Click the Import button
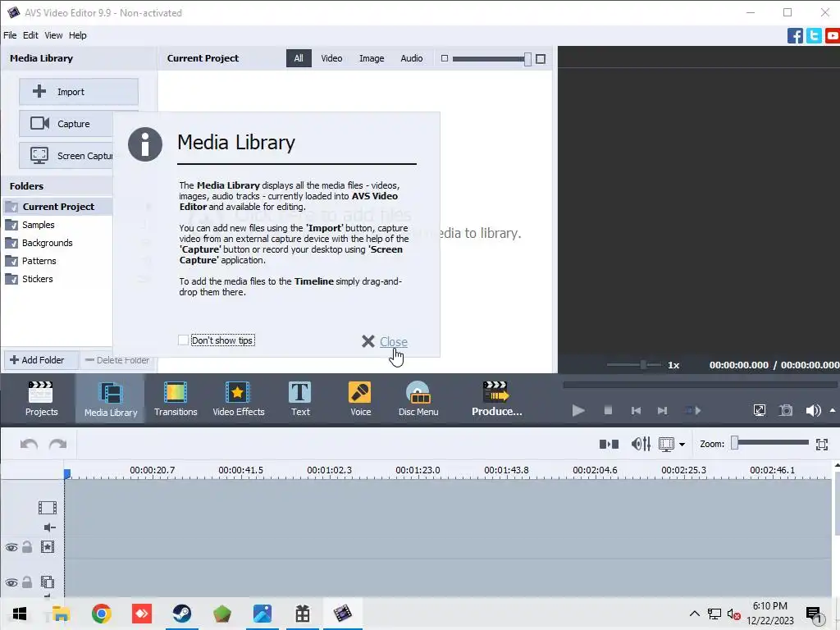The width and height of the screenshot is (840, 630). click(79, 92)
